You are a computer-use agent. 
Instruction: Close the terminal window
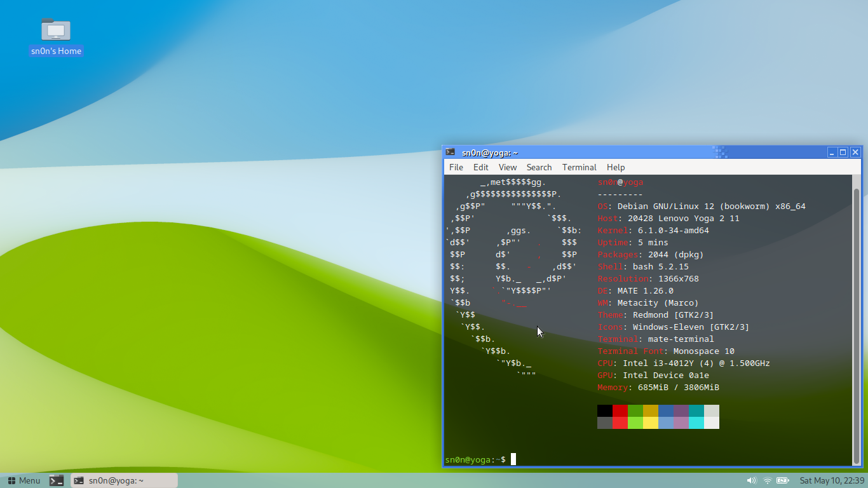click(x=855, y=152)
